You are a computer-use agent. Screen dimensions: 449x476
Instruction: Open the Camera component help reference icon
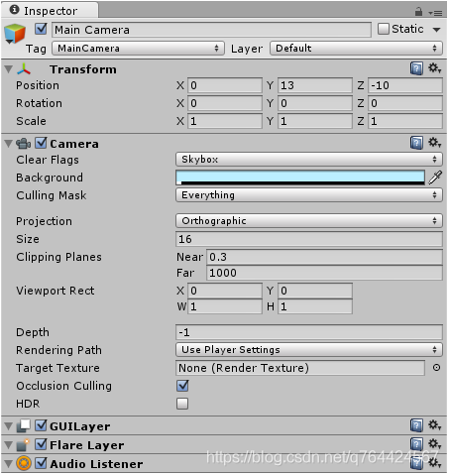(x=416, y=143)
